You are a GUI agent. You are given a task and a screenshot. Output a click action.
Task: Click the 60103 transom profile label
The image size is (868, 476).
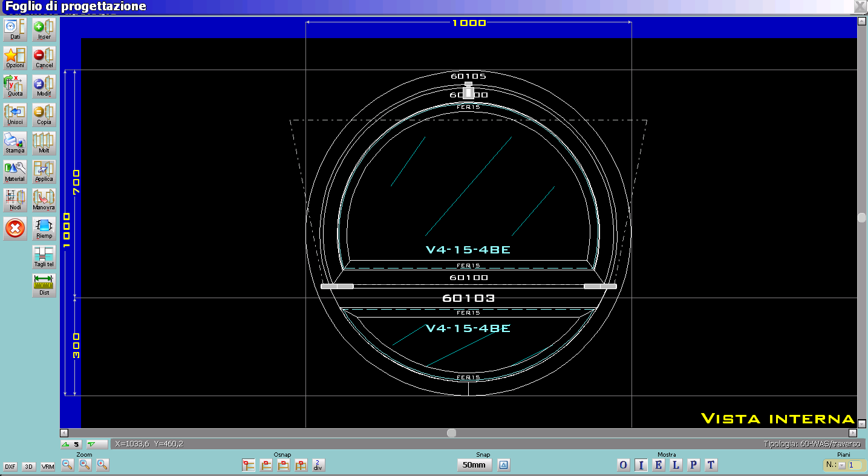click(x=469, y=298)
